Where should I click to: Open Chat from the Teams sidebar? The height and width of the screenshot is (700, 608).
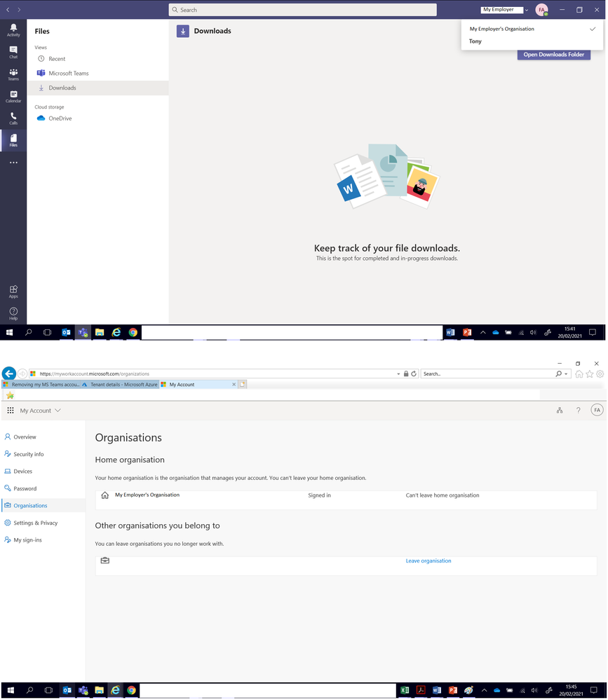click(x=13, y=53)
